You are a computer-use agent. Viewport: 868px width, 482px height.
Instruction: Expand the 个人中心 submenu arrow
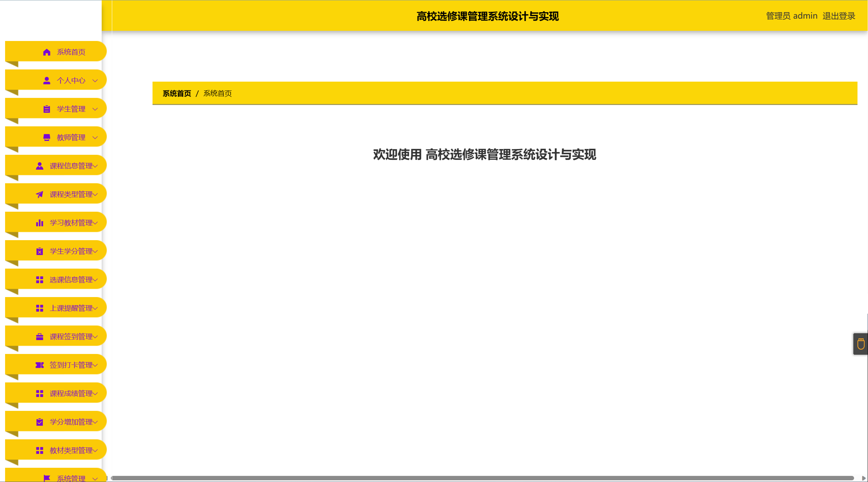(95, 81)
